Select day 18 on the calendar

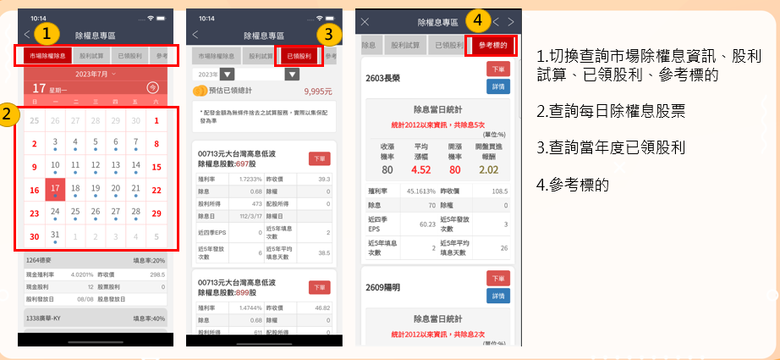pos(75,190)
